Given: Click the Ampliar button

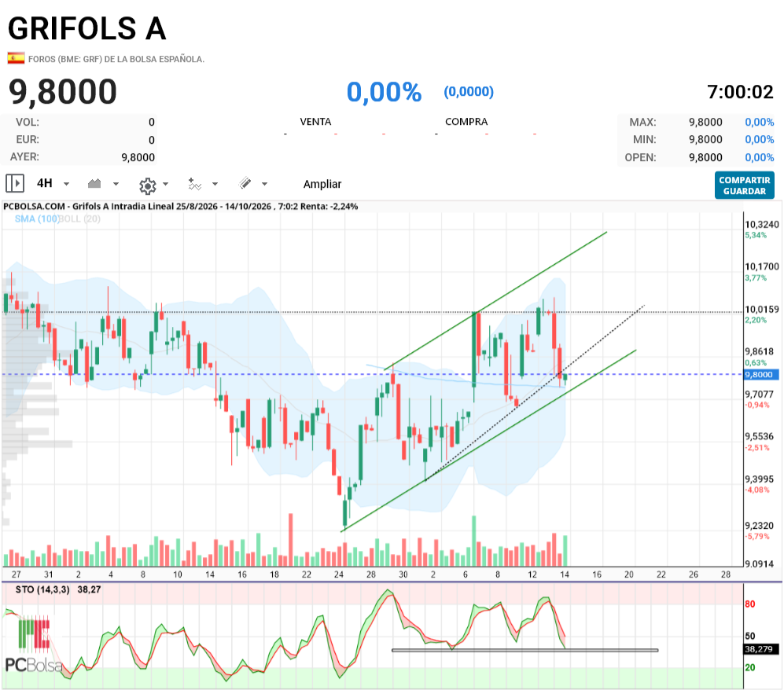Looking at the screenshot, I should [322, 184].
